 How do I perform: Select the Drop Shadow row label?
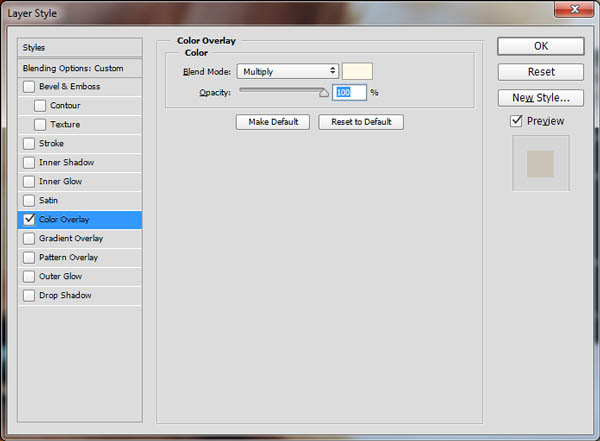(65, 295)
